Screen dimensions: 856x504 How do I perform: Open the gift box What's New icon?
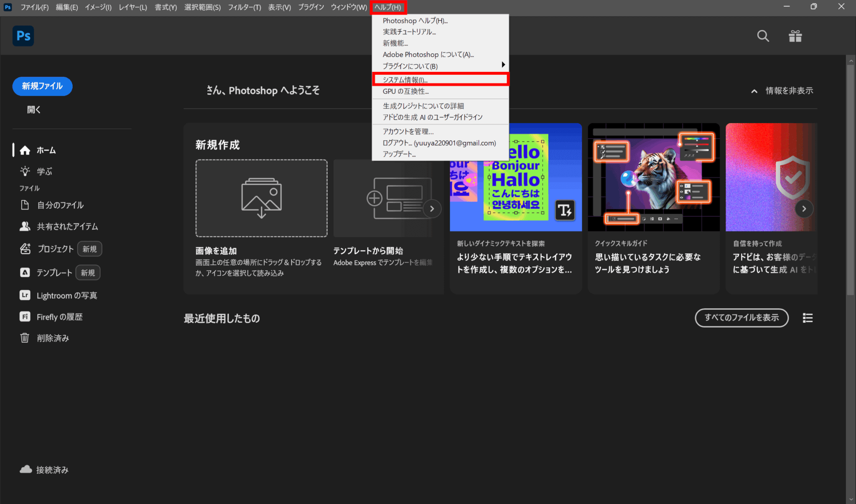point(795,36)
